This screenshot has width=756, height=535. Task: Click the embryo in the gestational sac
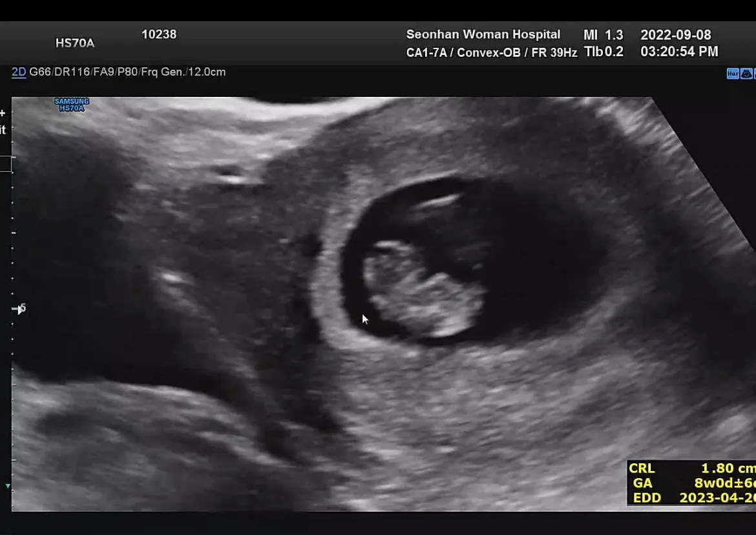click(x=425, y=288)
